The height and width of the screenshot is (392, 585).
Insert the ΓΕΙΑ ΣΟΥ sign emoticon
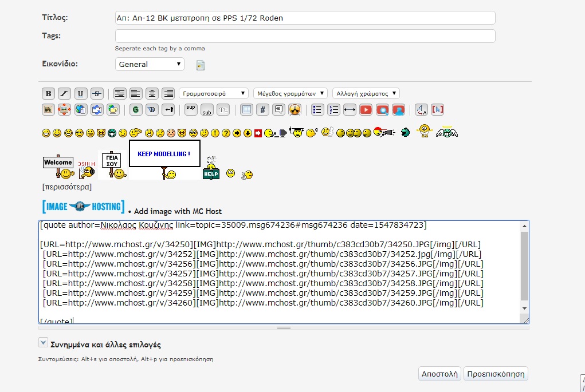pyautogui.click(x=113, y=165)
